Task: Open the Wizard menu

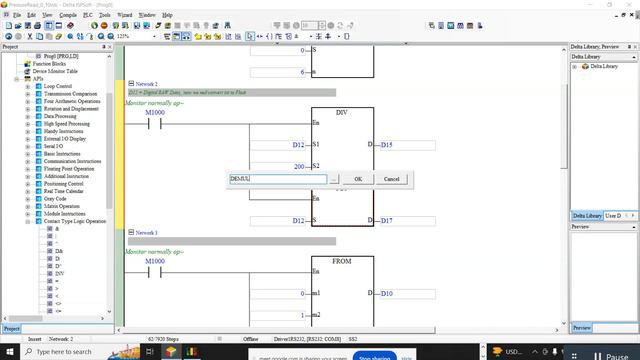Action: pos(124,15)
